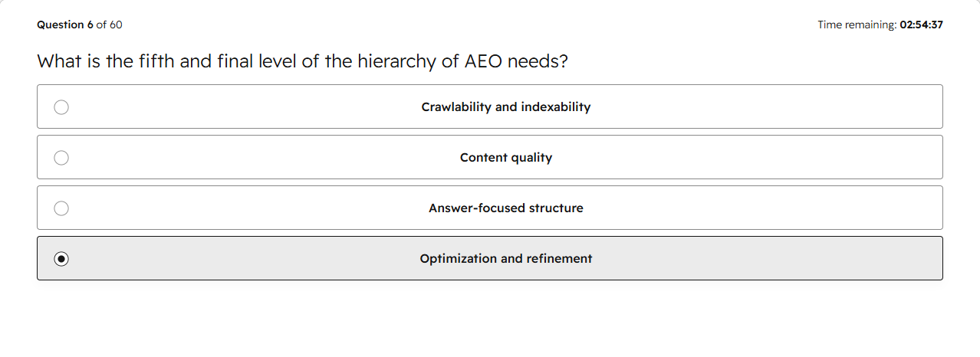Click the hierarchy of AEO needs question heading
980x357 pixels.
[303, 61]
